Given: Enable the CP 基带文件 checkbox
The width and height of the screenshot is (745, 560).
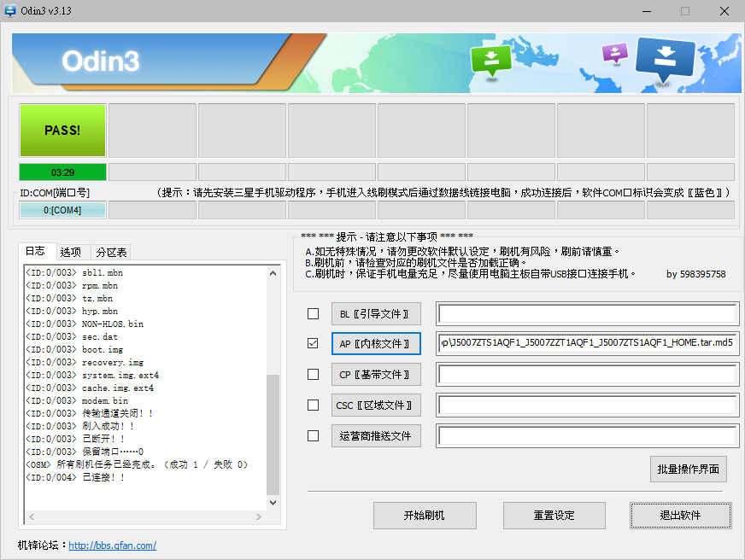Looking at the screenshot, I should coord(313,375).
